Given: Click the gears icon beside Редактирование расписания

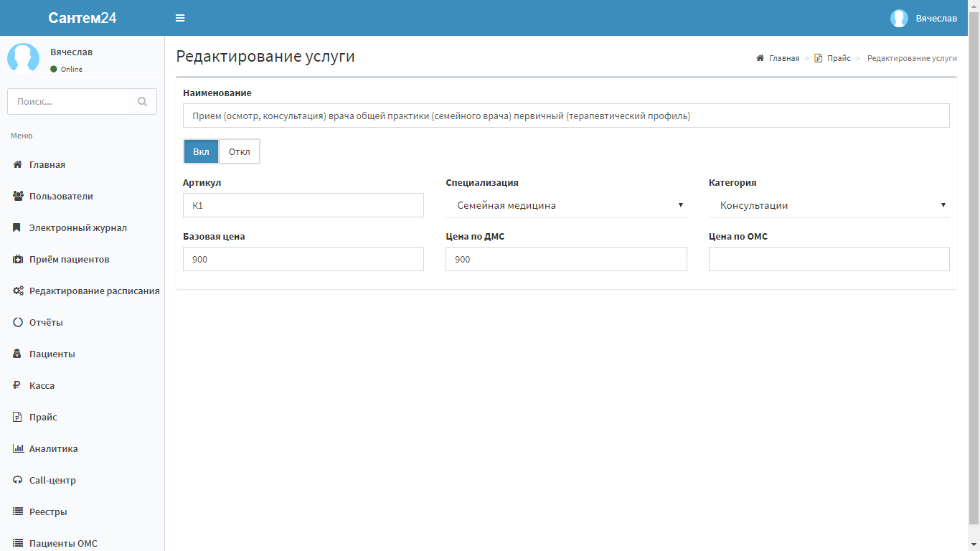Looking at the screenshot, I should [x=18, y=291].
